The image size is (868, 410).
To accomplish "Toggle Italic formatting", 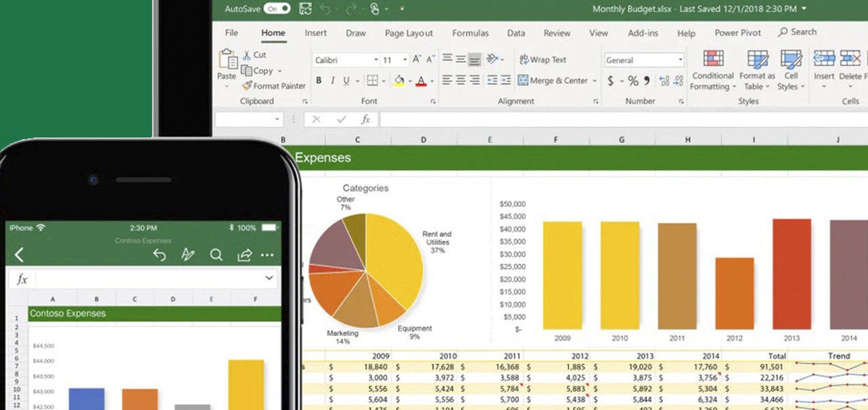I will click(333, 81).
